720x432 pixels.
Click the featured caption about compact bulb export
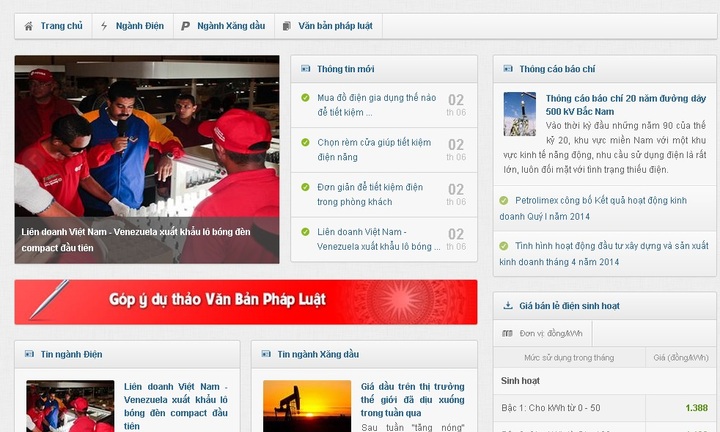[136, 240]
